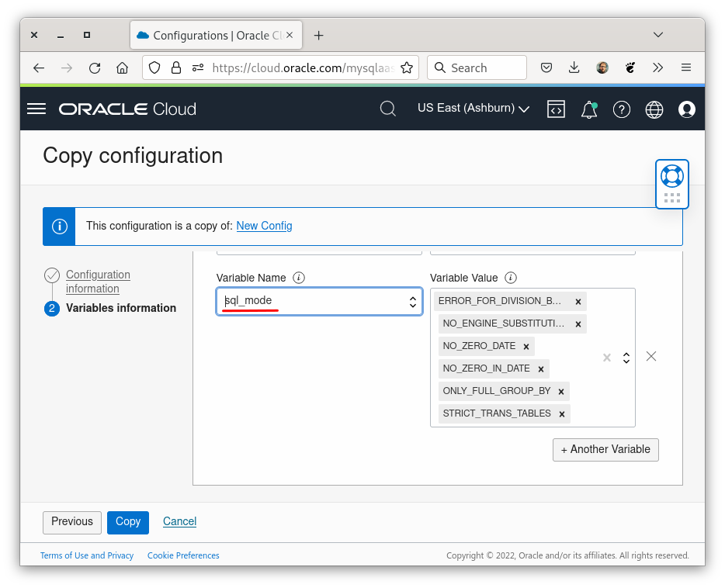The image size is (725, 588).
Task: Remove the NO_ZERO_DATE value tag
Action: click(x=527, y=346)
